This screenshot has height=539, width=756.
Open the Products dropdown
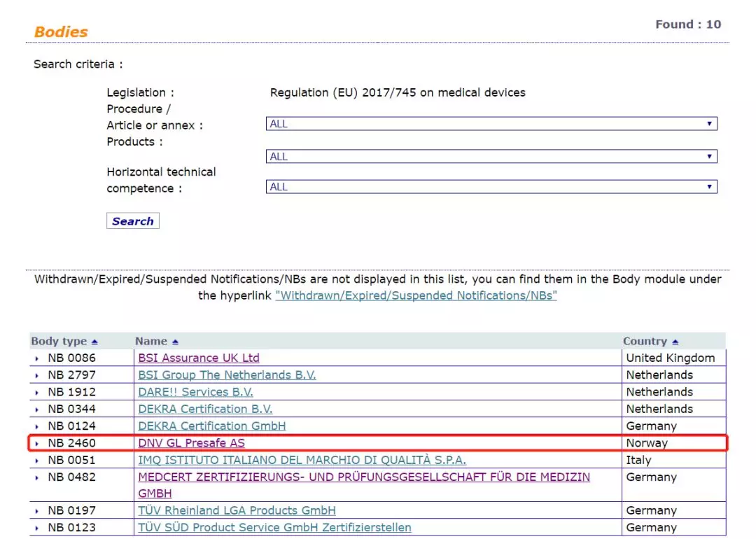coord(491,157)
